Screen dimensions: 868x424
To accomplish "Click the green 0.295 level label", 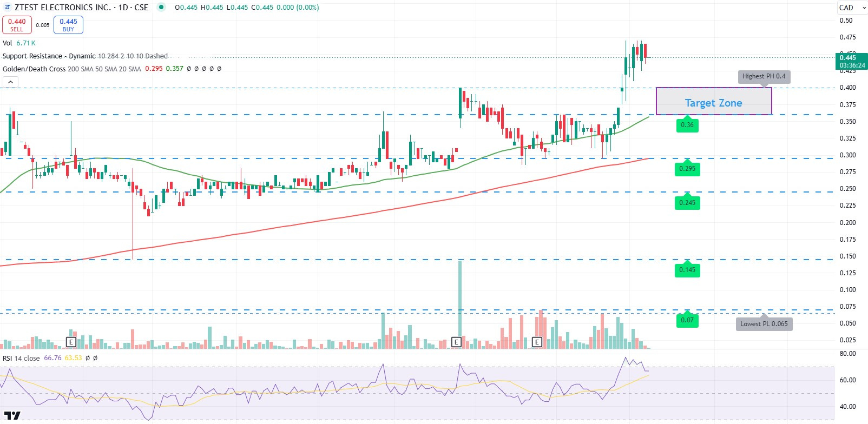I will point(687,169).
